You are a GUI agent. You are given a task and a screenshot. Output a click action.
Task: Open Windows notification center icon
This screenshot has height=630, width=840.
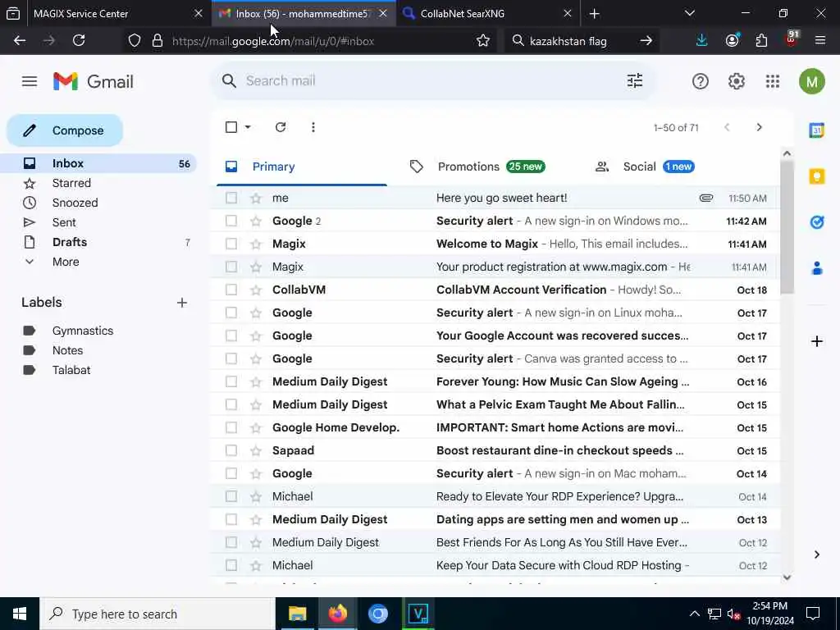813,614
